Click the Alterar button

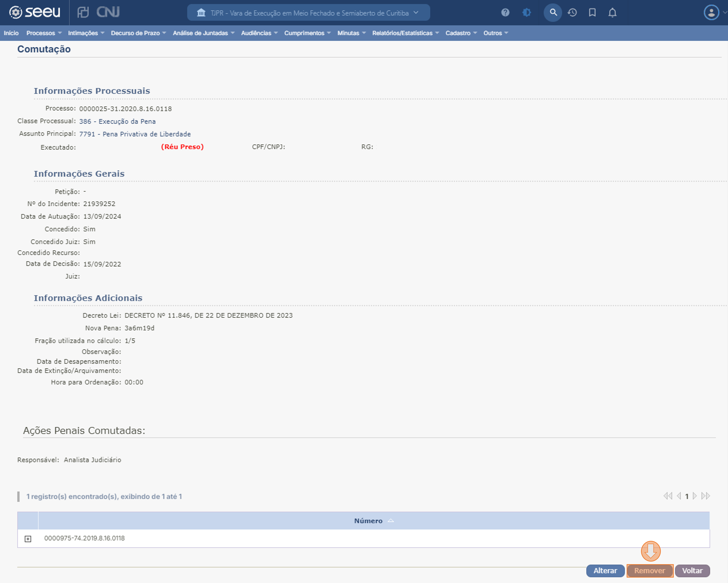pyautogui.click(x=605, y=571)
